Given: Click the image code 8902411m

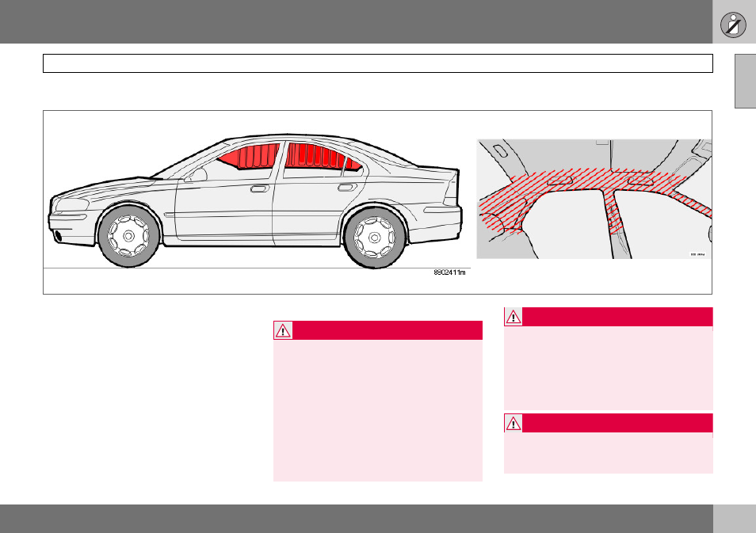Looking at the screenshot, I should (x=449, y=272).
